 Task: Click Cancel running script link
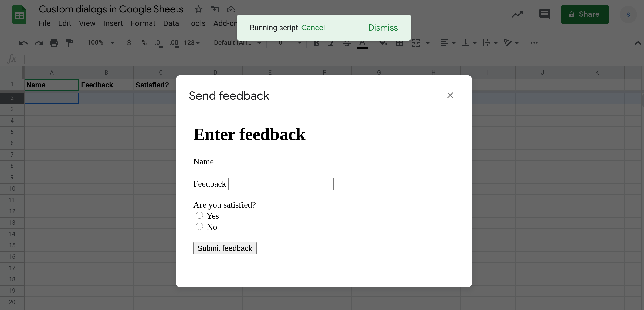point(313,28)
